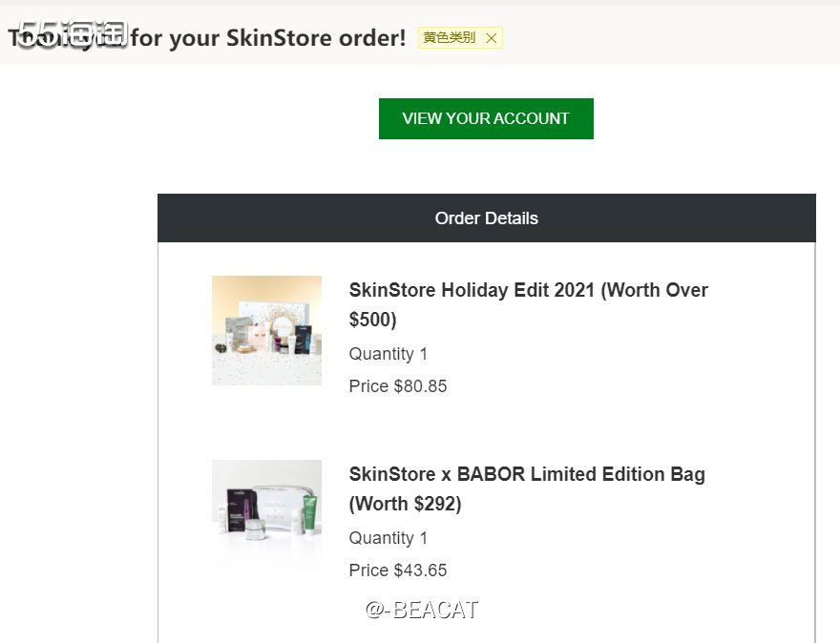Open SkinStore x BABOR Limited Edition Bag title
840x643 pixels.
(x=527, y=474)
